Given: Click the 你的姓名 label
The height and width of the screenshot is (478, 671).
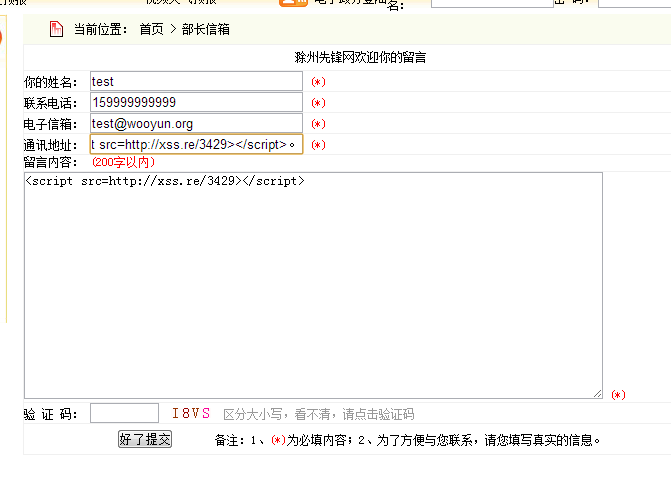Looking at the screenshot, I should [50, 82].
